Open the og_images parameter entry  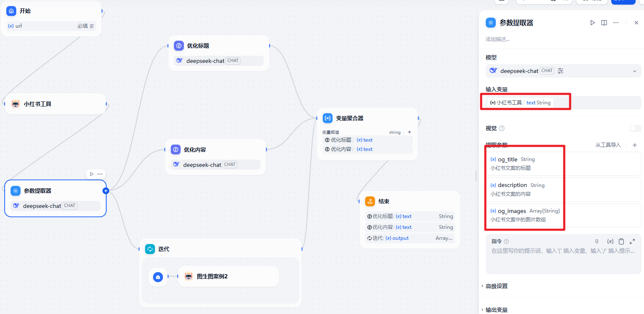(x=525, y=215)
